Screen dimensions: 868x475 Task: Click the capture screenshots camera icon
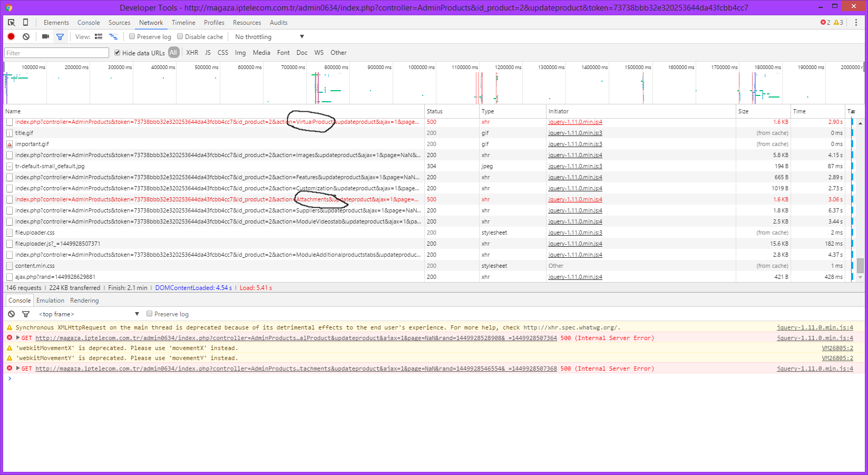[x=45, y=37]
